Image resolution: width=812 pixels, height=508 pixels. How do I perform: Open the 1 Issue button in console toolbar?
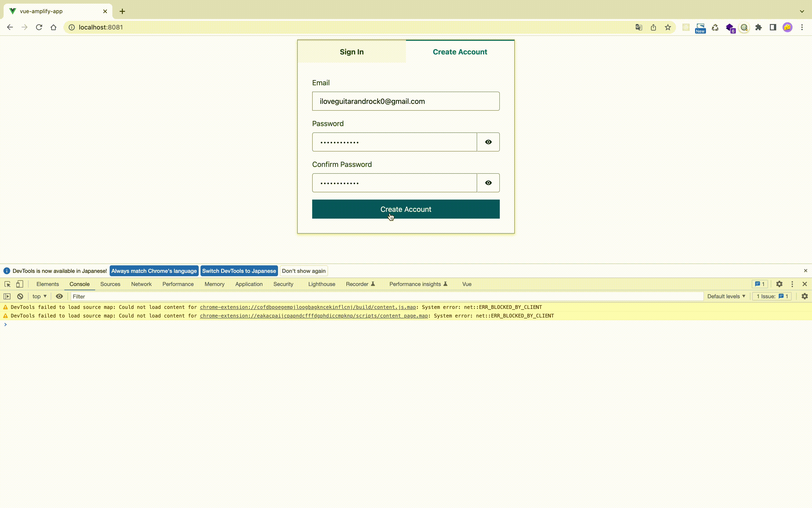[772, 296]
